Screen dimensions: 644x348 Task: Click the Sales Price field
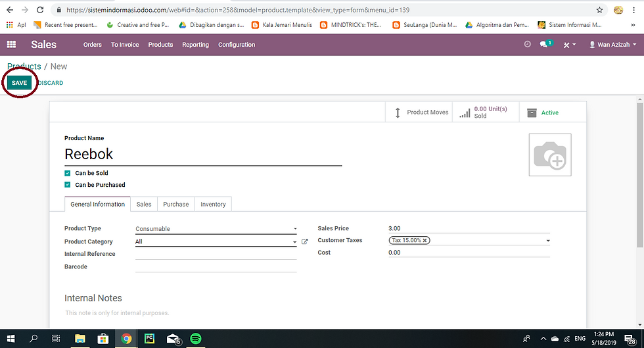[469, 228]
